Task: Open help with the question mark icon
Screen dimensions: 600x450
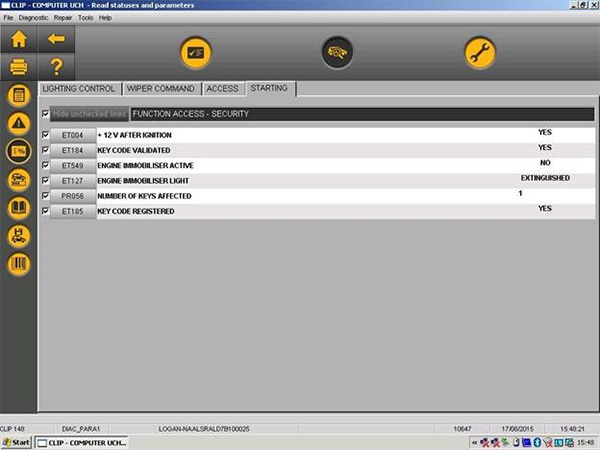Action: [56, 68]
